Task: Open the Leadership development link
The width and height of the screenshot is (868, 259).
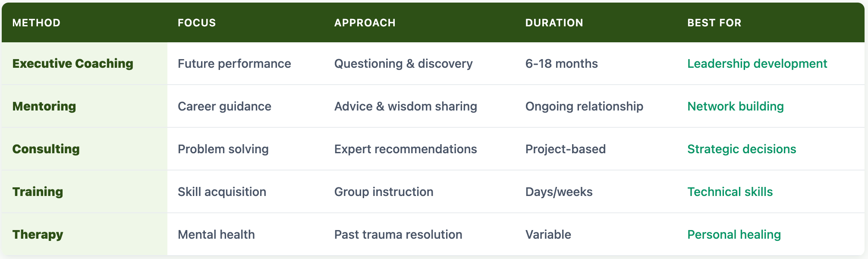Action: pos(757,63)
